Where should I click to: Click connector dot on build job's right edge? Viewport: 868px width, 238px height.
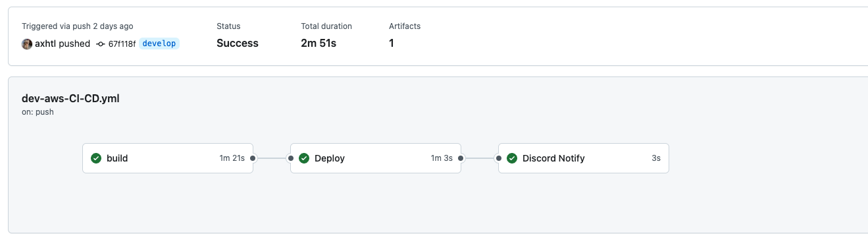pos(253,158)
